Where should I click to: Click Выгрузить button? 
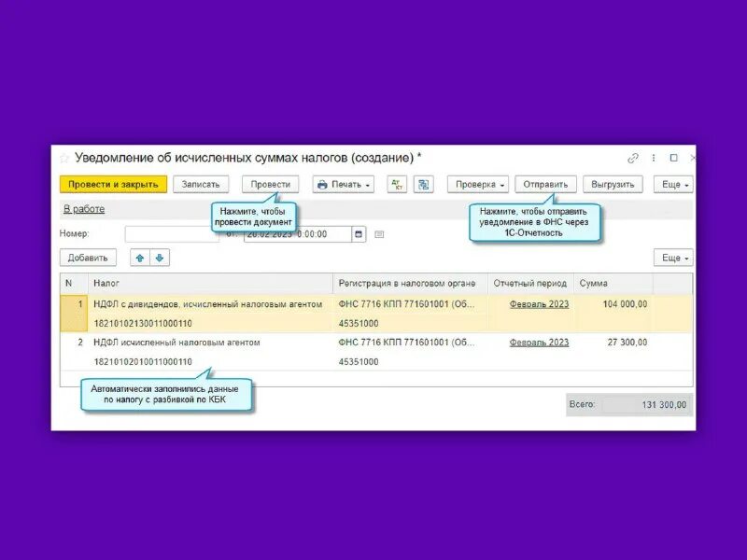613,184
